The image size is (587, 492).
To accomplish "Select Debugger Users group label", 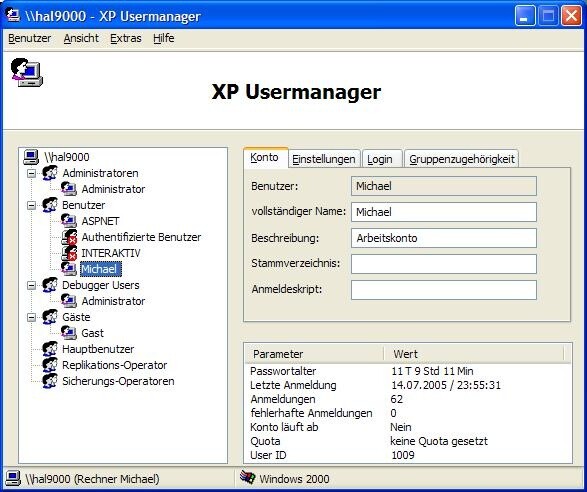I will point(101,285).
